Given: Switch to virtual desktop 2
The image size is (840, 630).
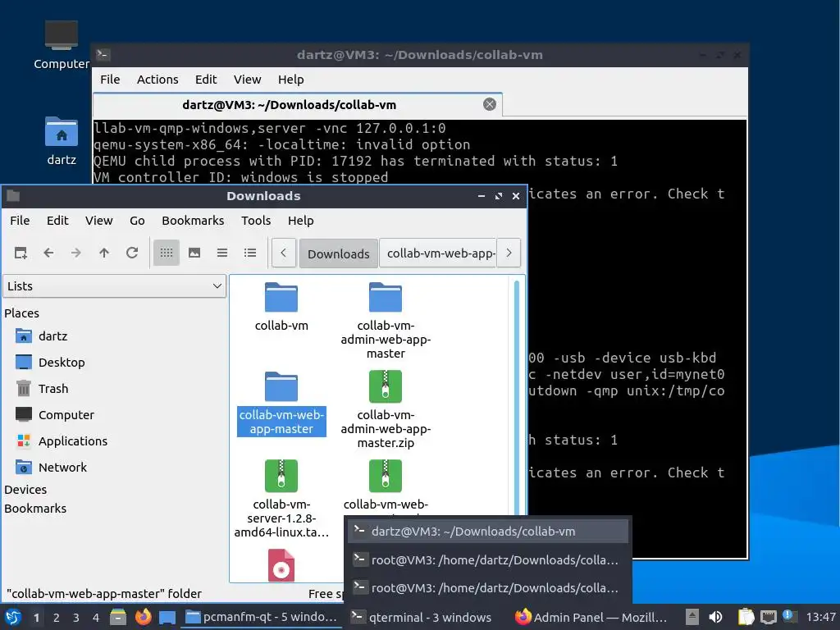Looking at the screenshot, I should point(57,618).
